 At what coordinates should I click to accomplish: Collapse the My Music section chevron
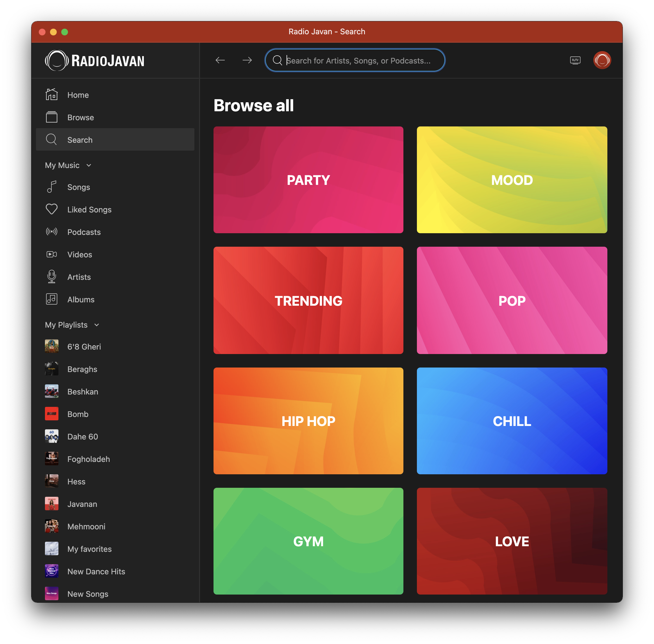point(88,165)
